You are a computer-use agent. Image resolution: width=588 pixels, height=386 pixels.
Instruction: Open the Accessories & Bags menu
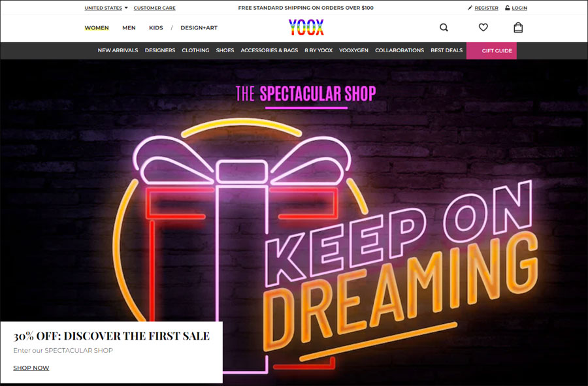click(269, 50)
